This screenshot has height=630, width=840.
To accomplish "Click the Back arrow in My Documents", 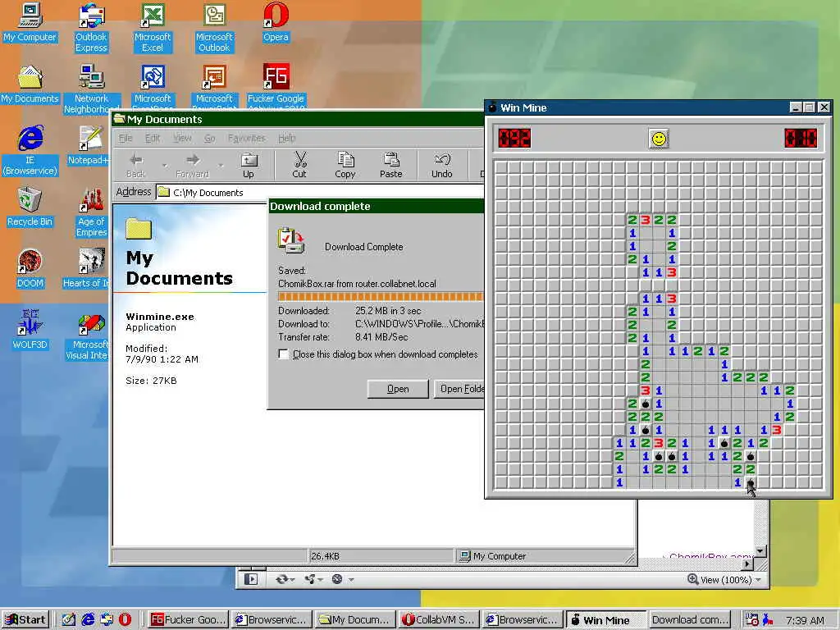I will pos(135,165).
